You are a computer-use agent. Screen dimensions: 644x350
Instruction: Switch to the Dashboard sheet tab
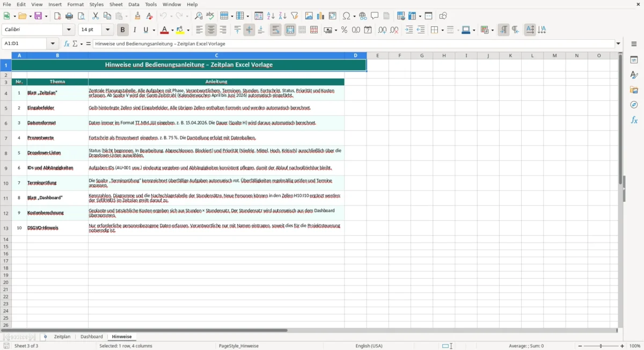tap(92, 337)
